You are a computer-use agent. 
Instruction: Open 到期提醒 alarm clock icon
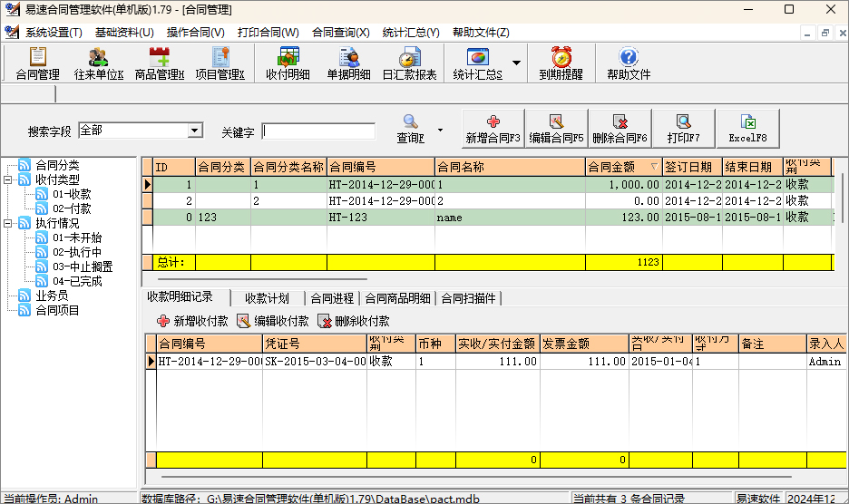(x=561, y=57)
